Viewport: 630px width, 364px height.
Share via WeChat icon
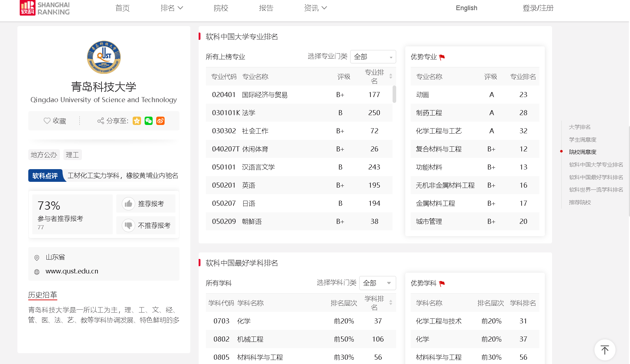pos(149,121)
